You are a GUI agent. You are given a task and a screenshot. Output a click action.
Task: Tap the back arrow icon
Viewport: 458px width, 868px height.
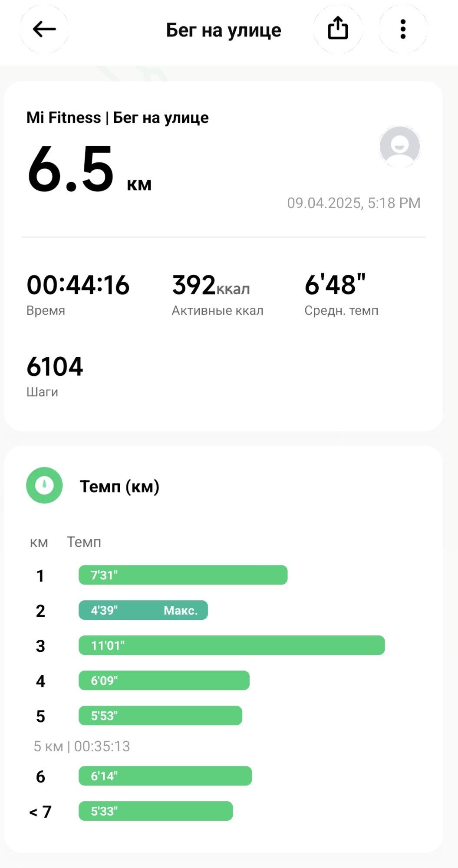pyautogui.click(x=44, y=30)
